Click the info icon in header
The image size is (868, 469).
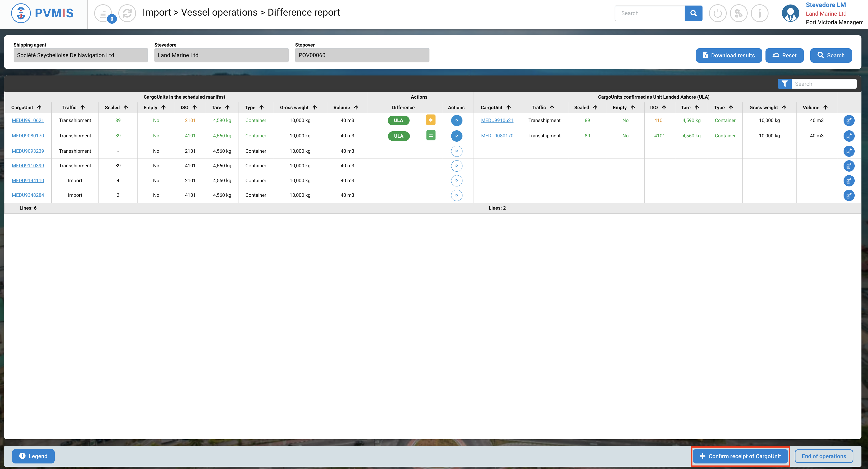click(759, 13)
